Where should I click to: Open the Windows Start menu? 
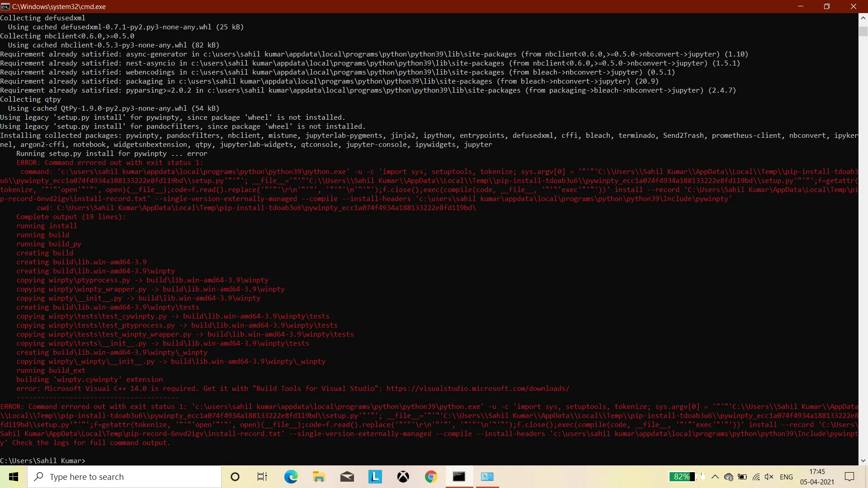tap(14, 477)
